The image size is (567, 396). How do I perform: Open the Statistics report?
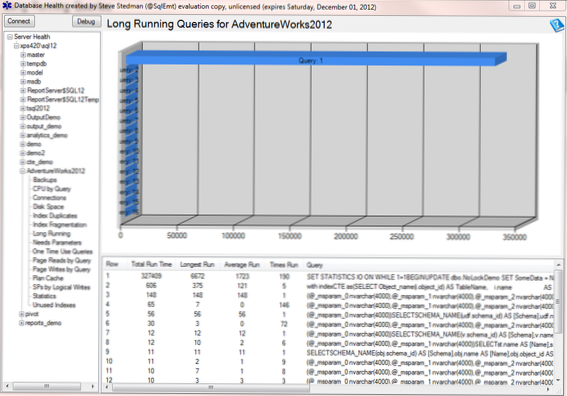(44, 296)
